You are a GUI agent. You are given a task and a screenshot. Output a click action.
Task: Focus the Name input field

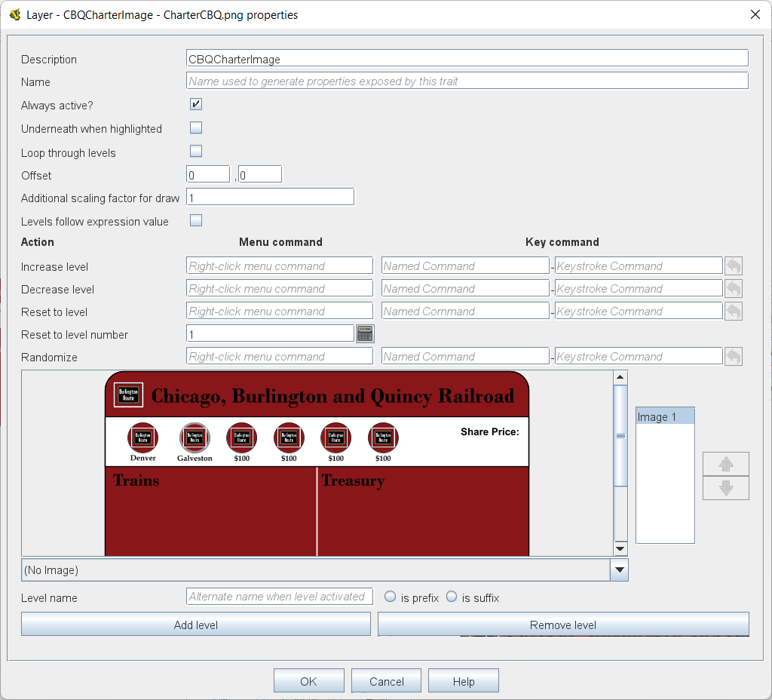[x=467, y=81]
